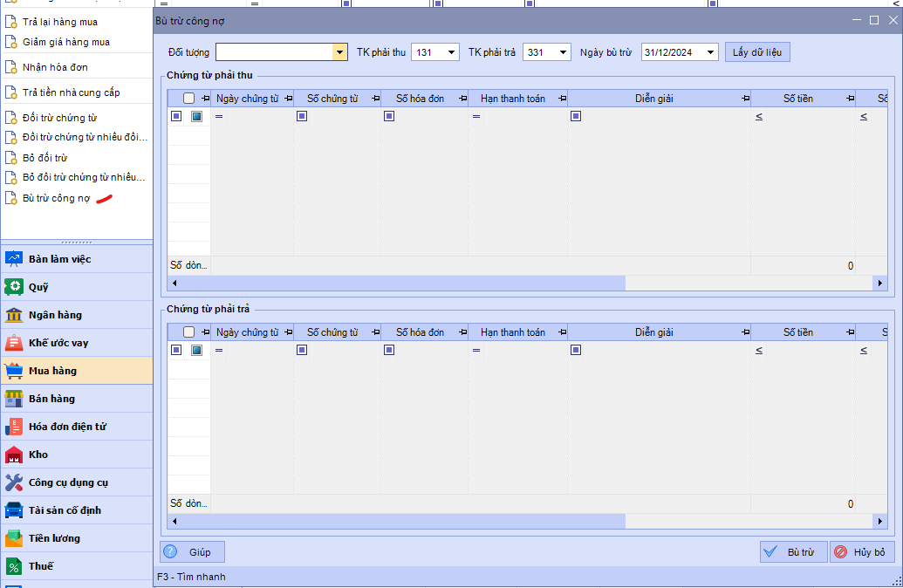
Task: Open Công cụ dụng cụ tools icon
Action: coord(14,482)
